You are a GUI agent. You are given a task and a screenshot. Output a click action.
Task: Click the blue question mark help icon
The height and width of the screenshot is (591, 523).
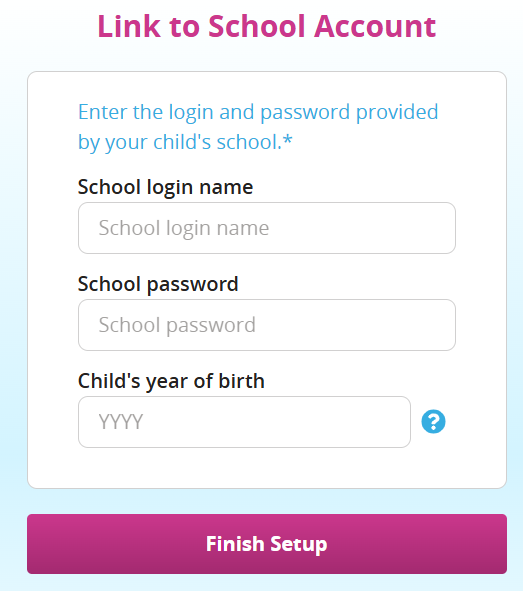click(x=433, y=421)
